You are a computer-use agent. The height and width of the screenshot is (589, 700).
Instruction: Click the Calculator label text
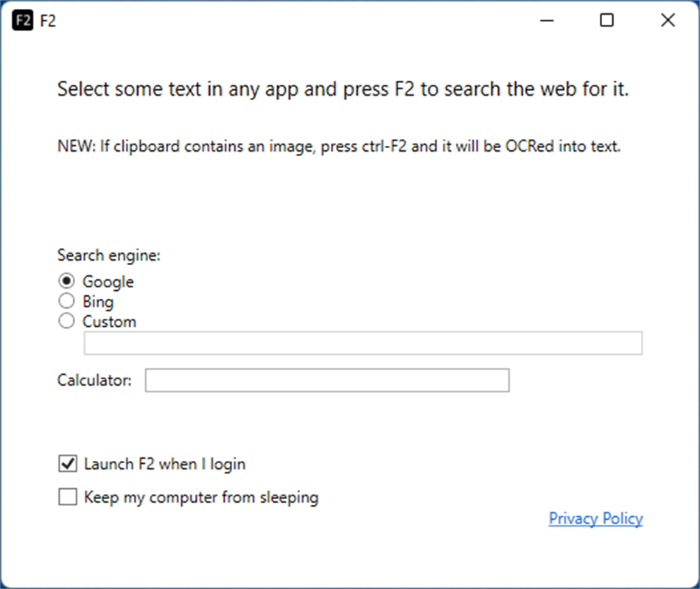click(x=94, y=380)
